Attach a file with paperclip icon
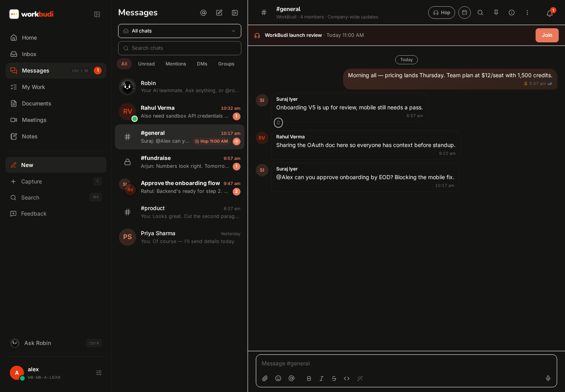 coord(265,378)
